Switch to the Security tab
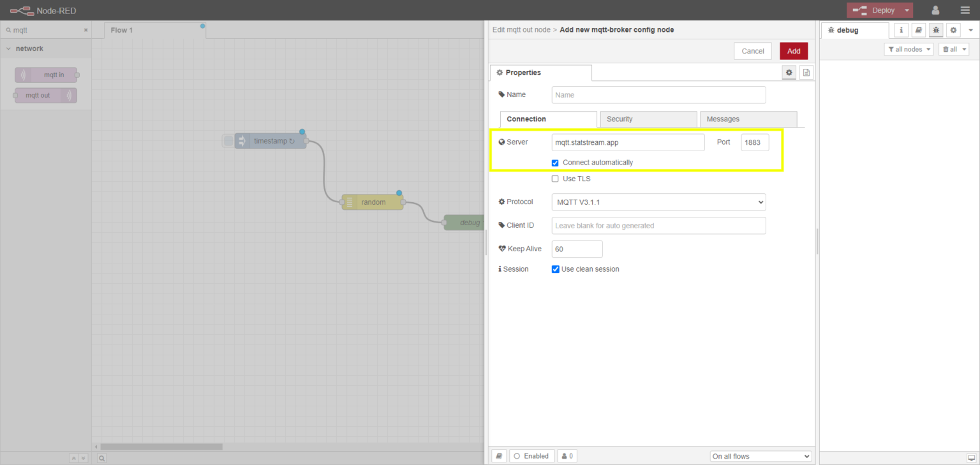The image size is (980, 465). [648, 119]
